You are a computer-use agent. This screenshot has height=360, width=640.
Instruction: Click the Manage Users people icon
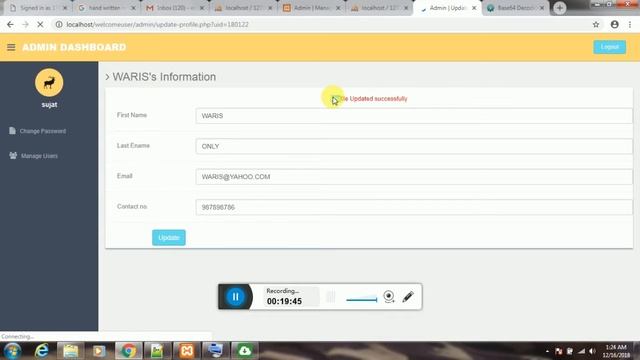(13, 156)
